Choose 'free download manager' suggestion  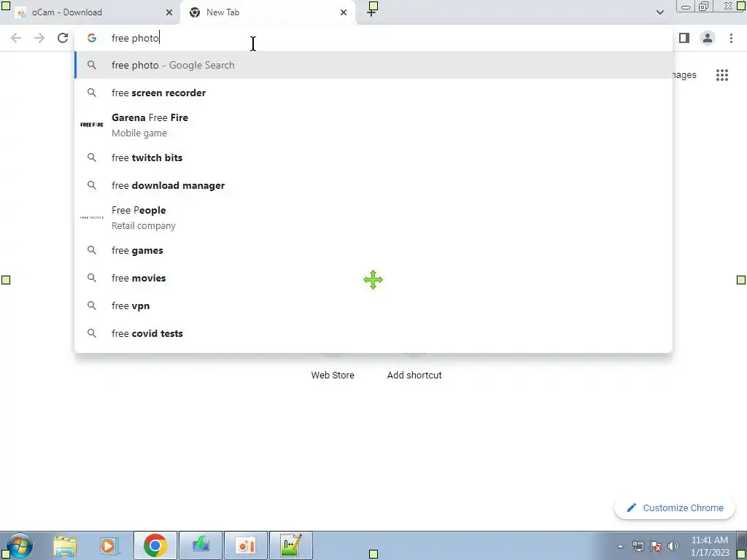[x=373, y=185]
